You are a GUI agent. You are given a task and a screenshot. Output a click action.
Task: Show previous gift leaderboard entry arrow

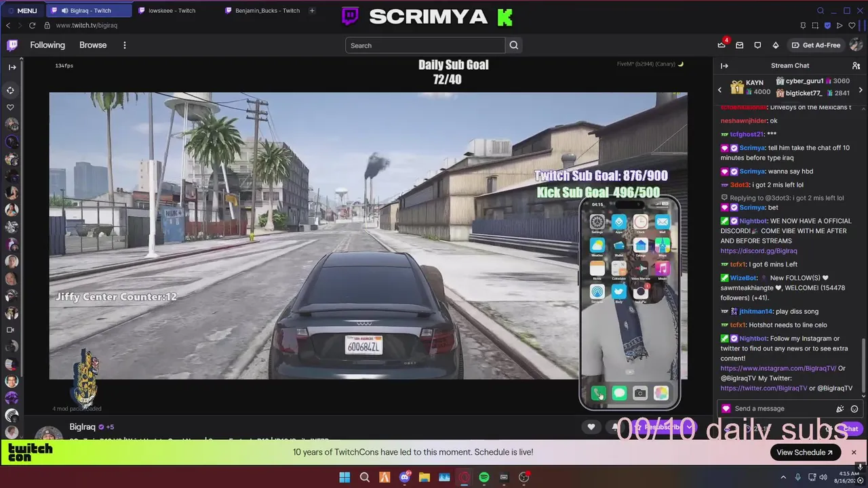(720, 89)
